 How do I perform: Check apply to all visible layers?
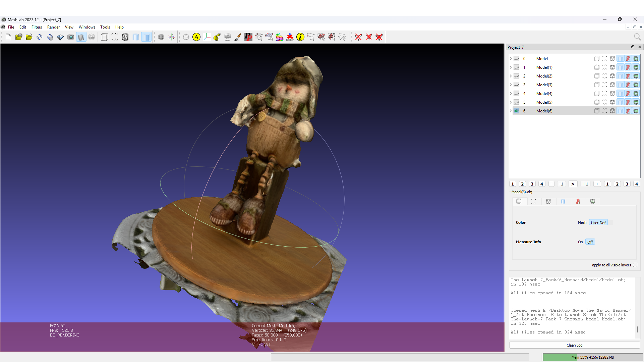pos(635,265)
